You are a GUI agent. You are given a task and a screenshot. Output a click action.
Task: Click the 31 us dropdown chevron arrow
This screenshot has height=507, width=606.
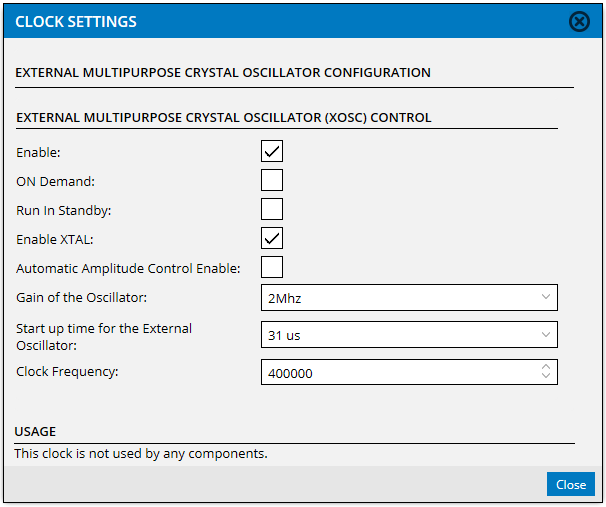(546, 334)
